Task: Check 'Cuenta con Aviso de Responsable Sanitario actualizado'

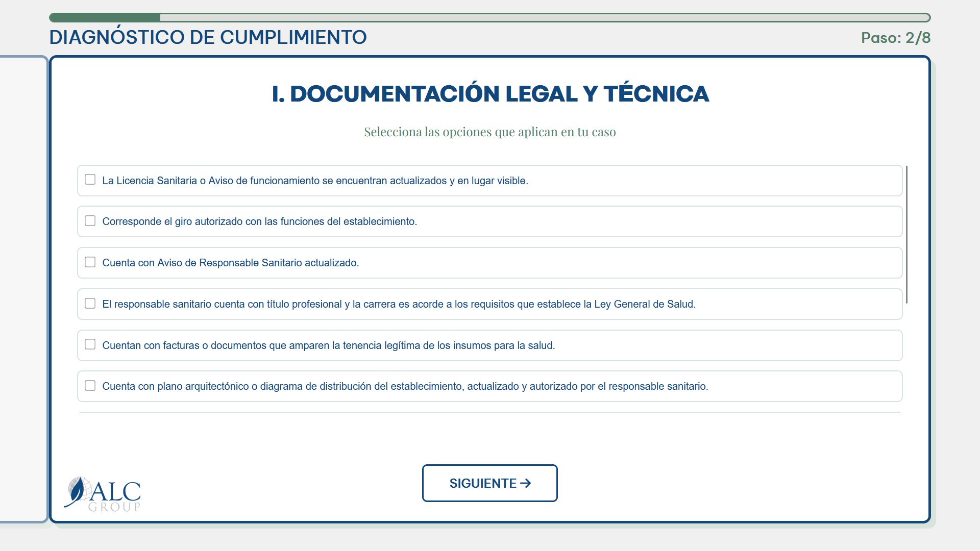Action: (90, 262)
